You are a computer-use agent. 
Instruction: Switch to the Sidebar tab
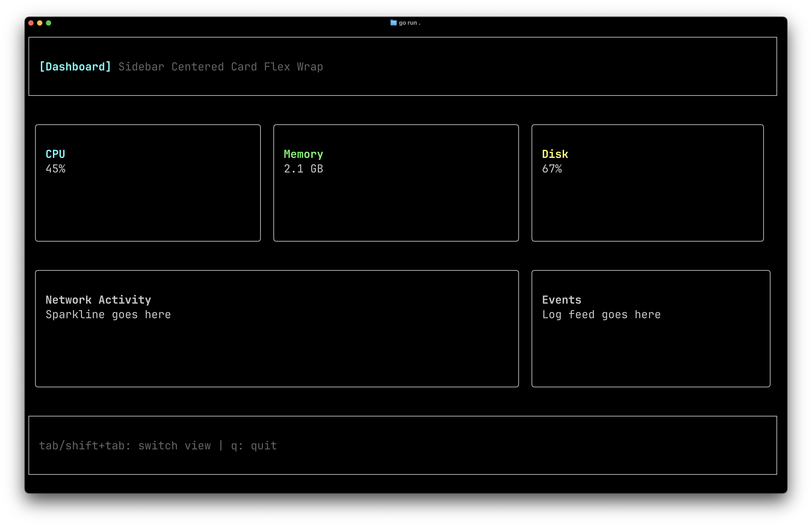tap(141, 66)
